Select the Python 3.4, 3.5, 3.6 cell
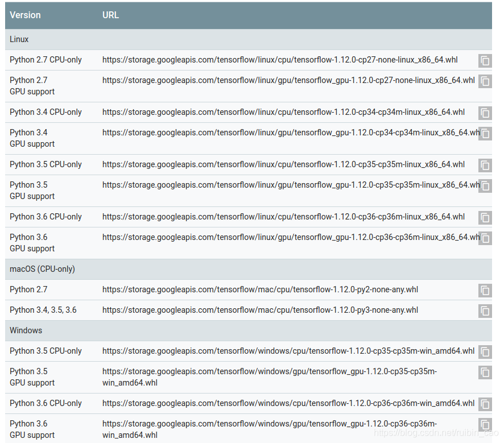The image size is (504, 443). pos(43,310)
